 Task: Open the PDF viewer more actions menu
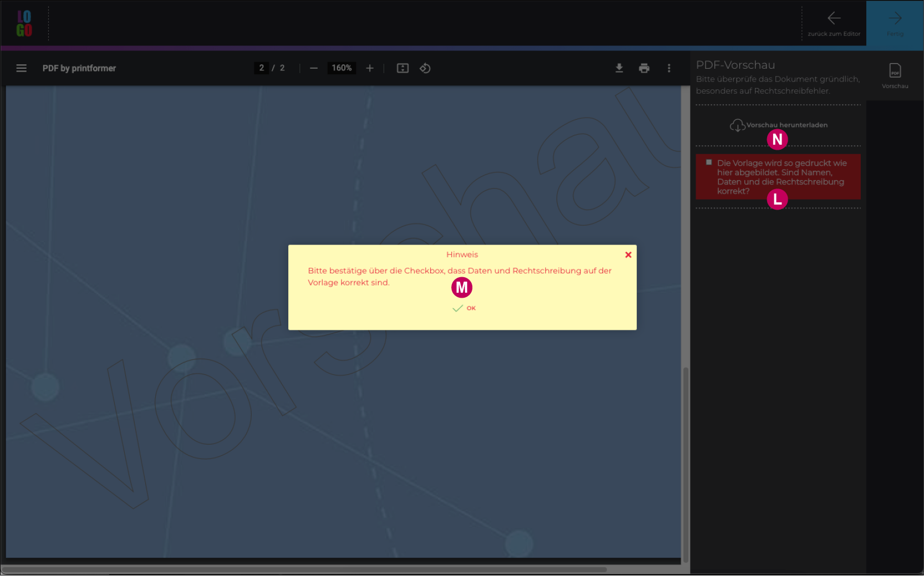[669, 68]
